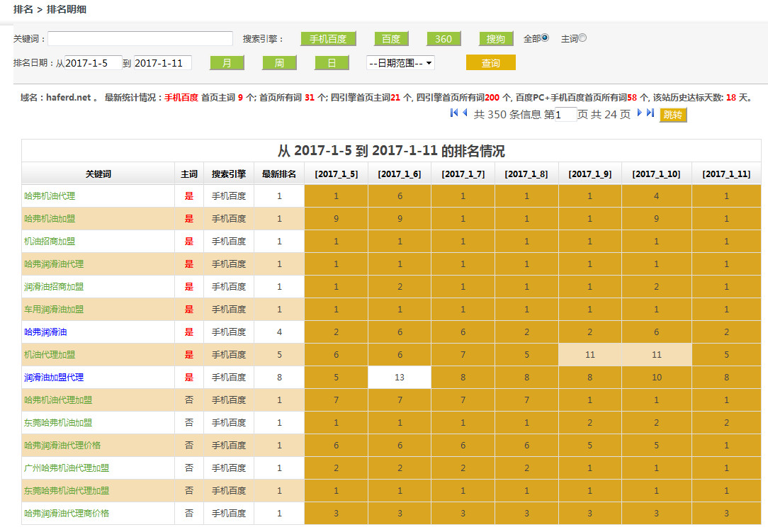Filter by 搜狗 search engine
Image resolution: width=768 pixels, height=532 pixels.
pos(496,39)
